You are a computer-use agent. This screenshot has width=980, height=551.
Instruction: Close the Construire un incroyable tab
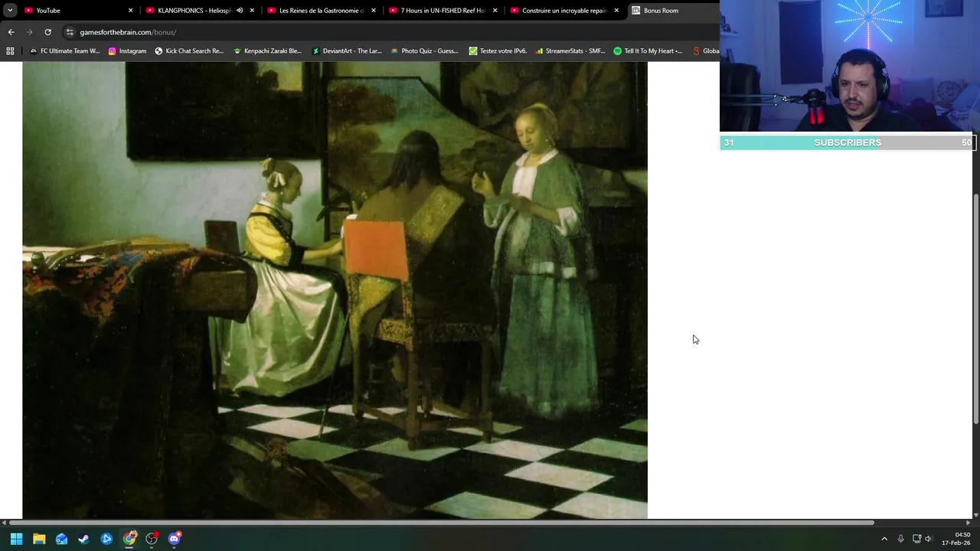616,11
